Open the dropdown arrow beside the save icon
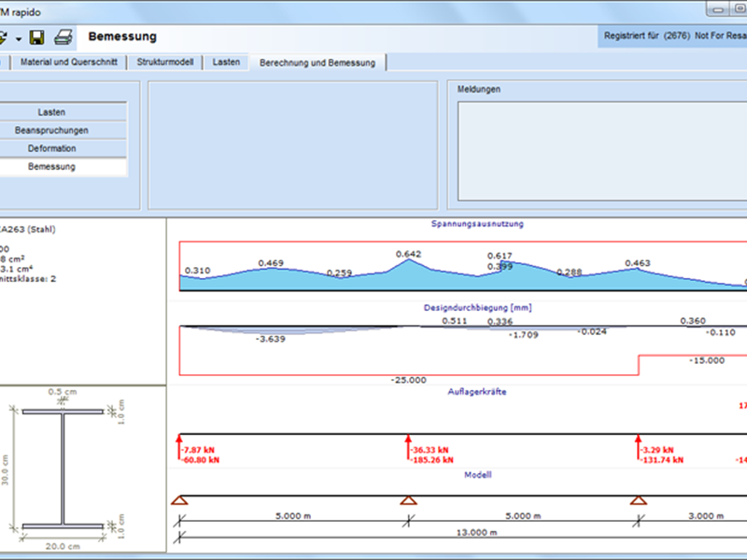The image size is (747, 560). tap(19, 39)
